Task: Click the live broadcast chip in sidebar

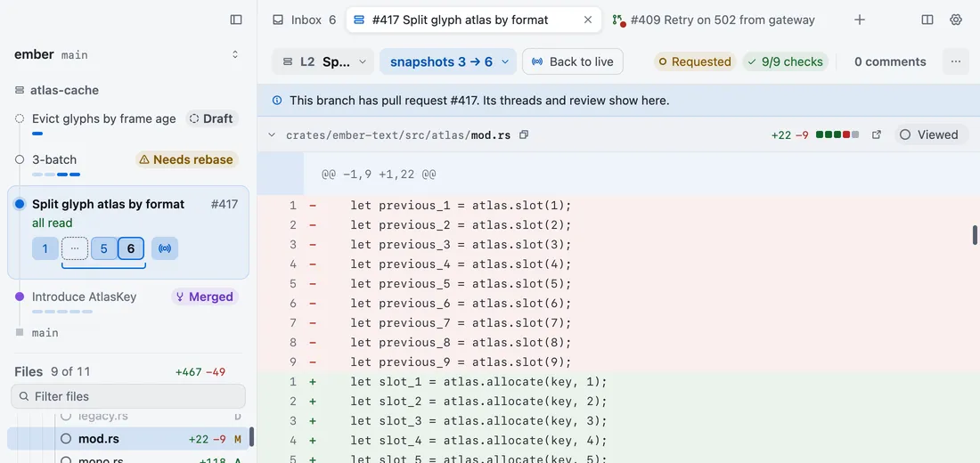Action: pyautogui.click(x=165, y=248)
